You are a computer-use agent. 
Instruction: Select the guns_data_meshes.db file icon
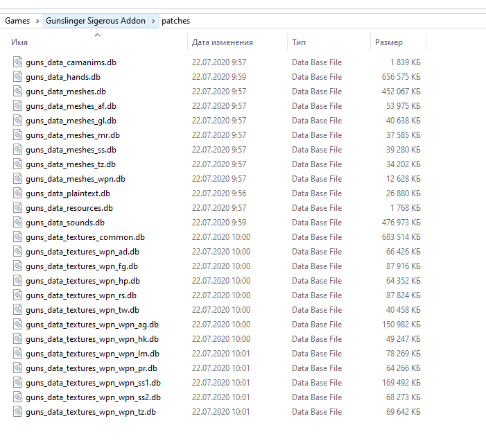point(17,92)
